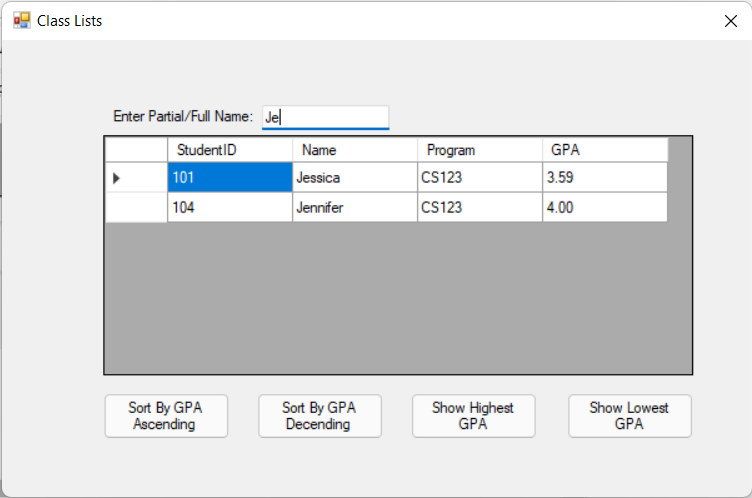Click the top-left select-all grid corner
Image resolution: width=752 pixels, height=498 pixels.
[136, 150]
